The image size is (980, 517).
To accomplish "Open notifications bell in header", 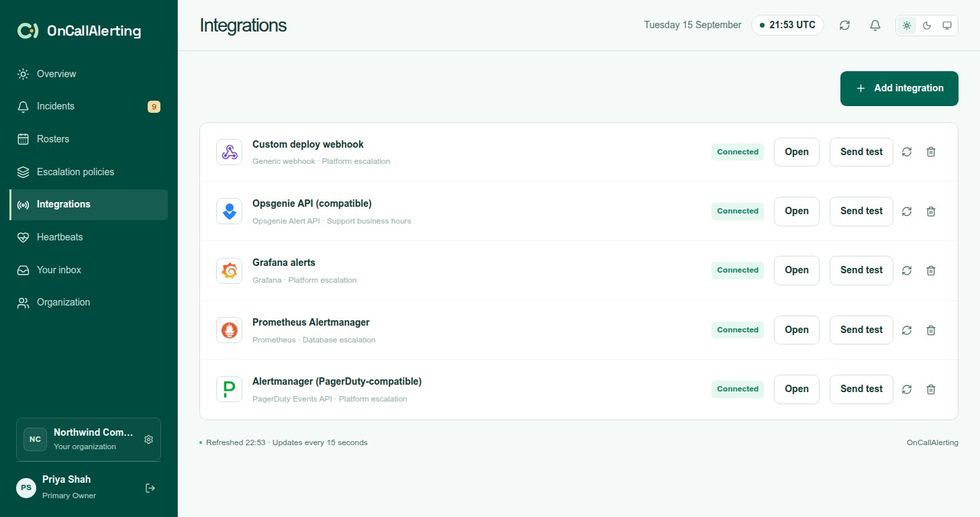I will tap(875, 26).
